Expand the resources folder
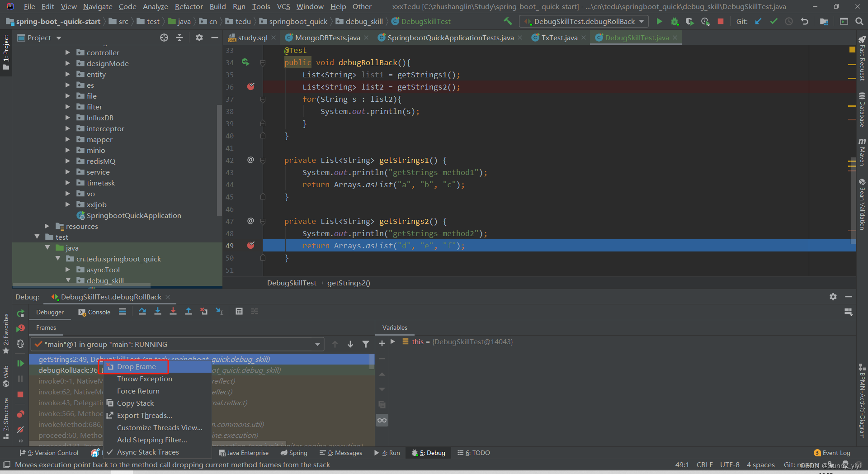Viewport: 868px width, 474px height. click(47, 226)
